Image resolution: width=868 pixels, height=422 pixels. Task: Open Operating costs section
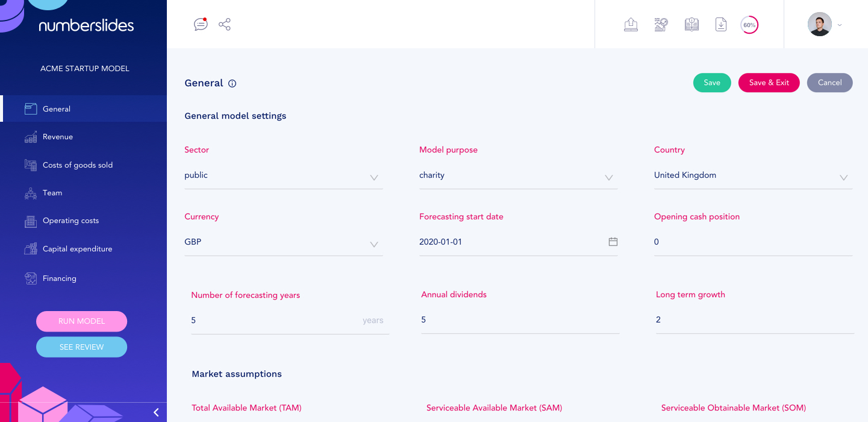(70, 221)
